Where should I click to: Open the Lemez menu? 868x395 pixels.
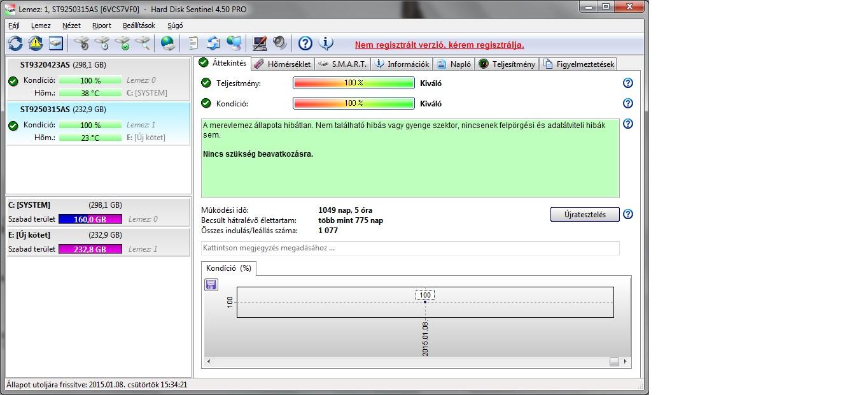coord(41,25)
